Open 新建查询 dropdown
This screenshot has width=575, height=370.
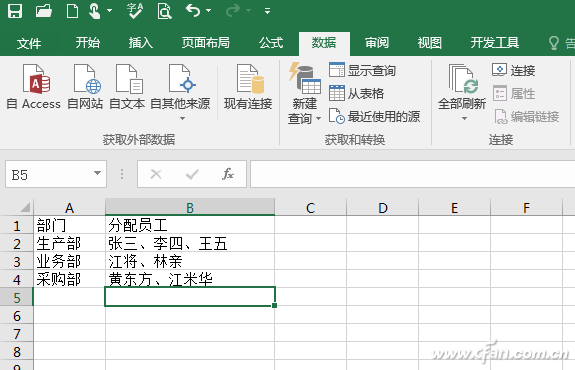304,94
